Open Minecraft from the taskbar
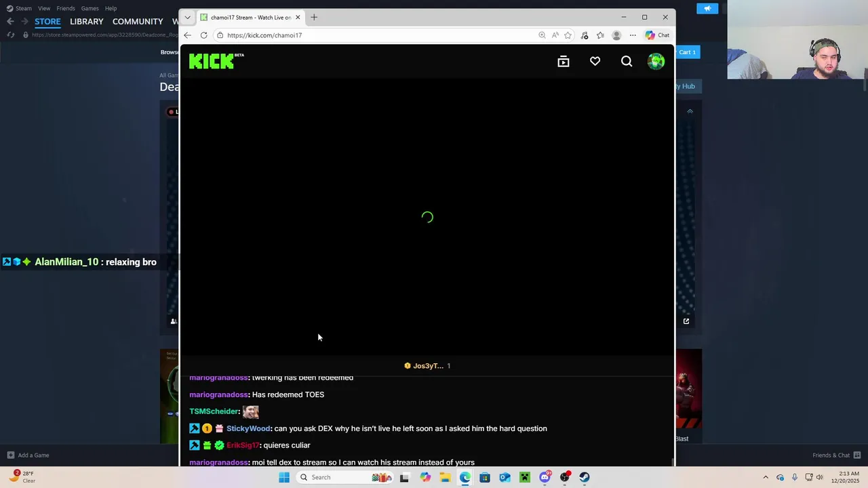 click(x=525, y=477)
